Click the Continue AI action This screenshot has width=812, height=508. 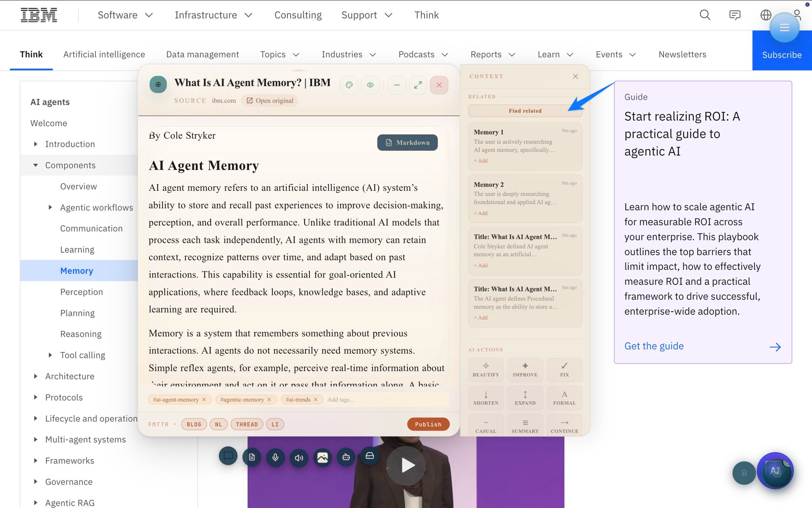click(x=564, y=426)
